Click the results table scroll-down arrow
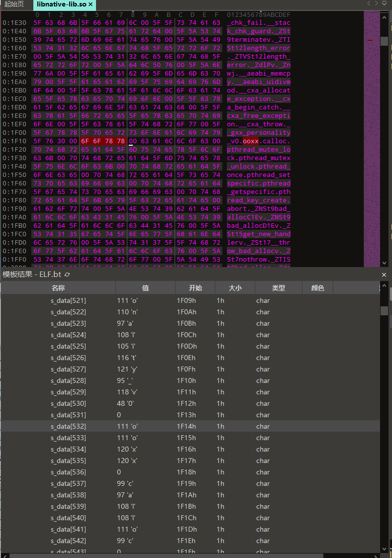The width and height of the screenshot is (392, 558). pos(384,549)
